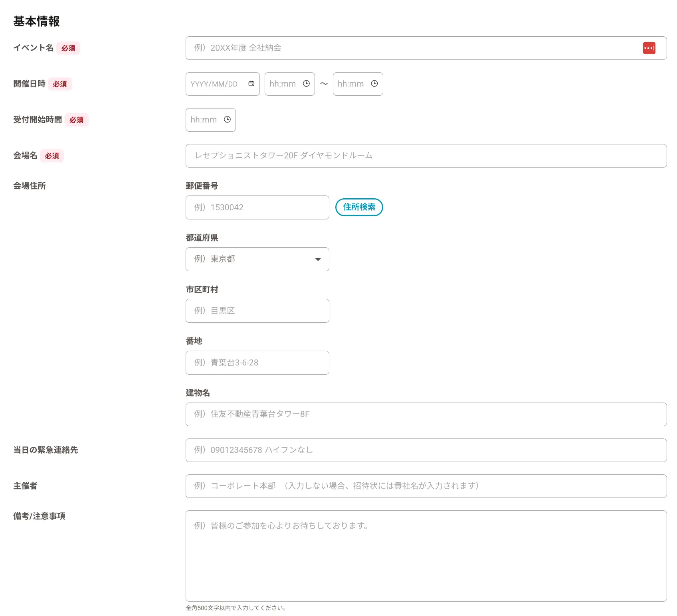
Task: Focus the 会場名 input field
Action: [426, 156]
